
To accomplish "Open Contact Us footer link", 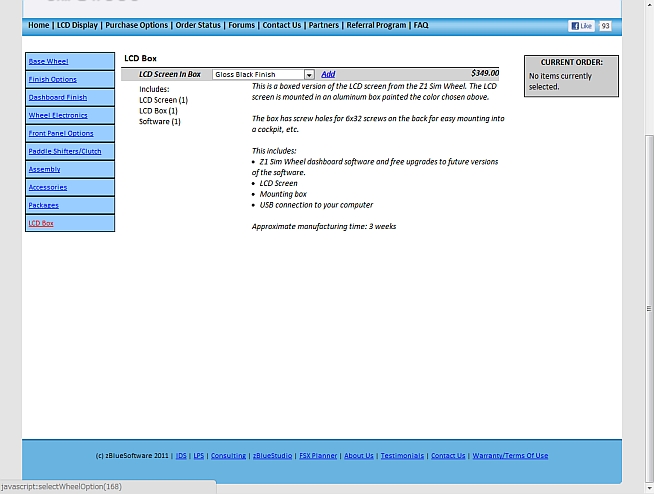I will (x=448, y=456).
